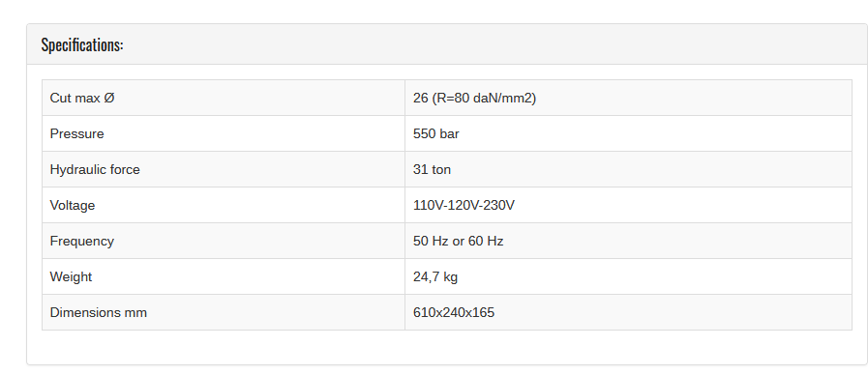This screenshot has height=375, width=868.
Task: Click the 31 ton value
Action: click(x=432, y=169)
